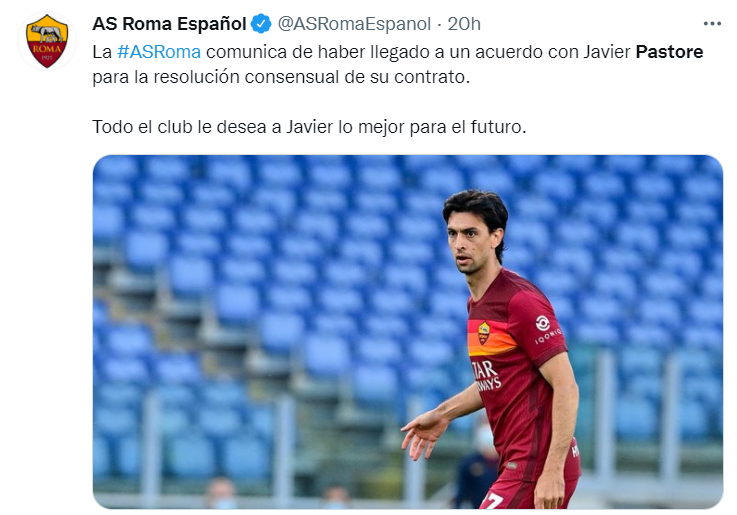The height and width of the screenshot is (515, 737).
Task: Click the airline sponsor text on shirt
Action: point(487,375)
